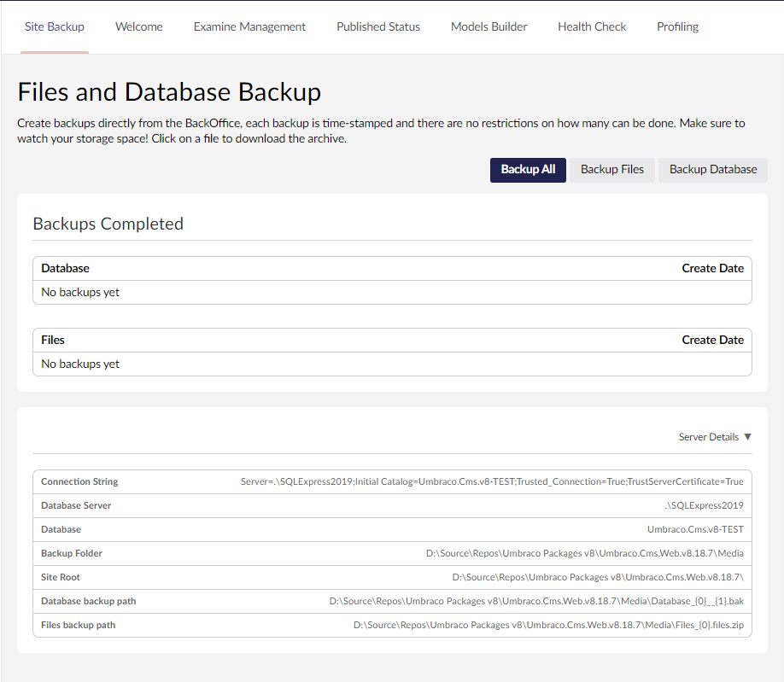Open the Welcome tab
Image resolution: width=784 pixels, height=682 pixels.
coord(138,26)
